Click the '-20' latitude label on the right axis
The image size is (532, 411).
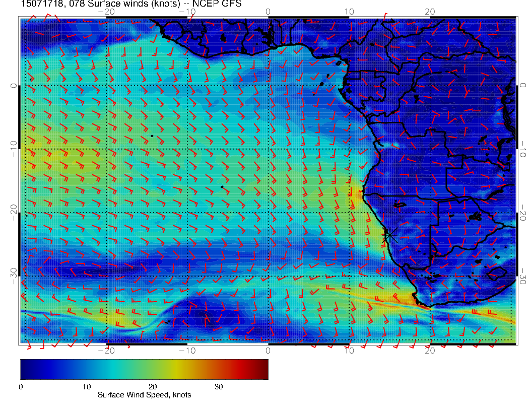pos(523,213)
